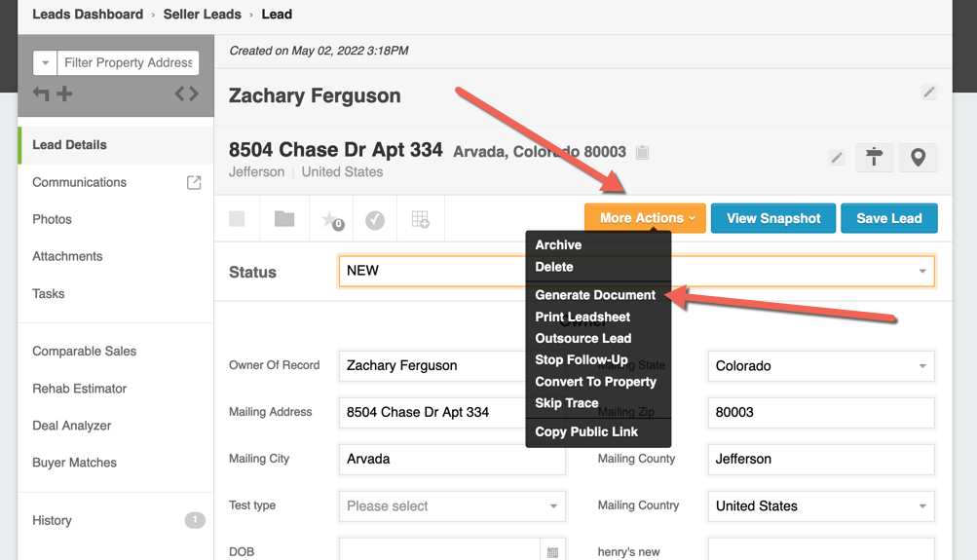
Task: Click the previous/next lead angle-brackets icon
Action: pyautogui.click(x=186, y=93)
